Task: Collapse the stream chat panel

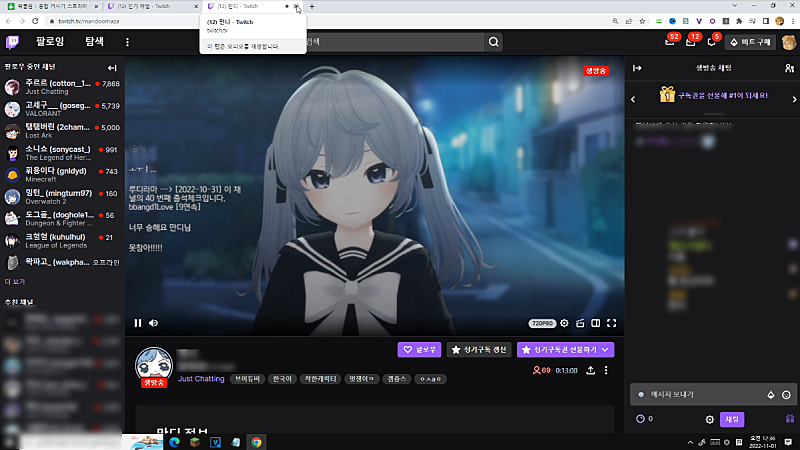Action: coord(637,68)
